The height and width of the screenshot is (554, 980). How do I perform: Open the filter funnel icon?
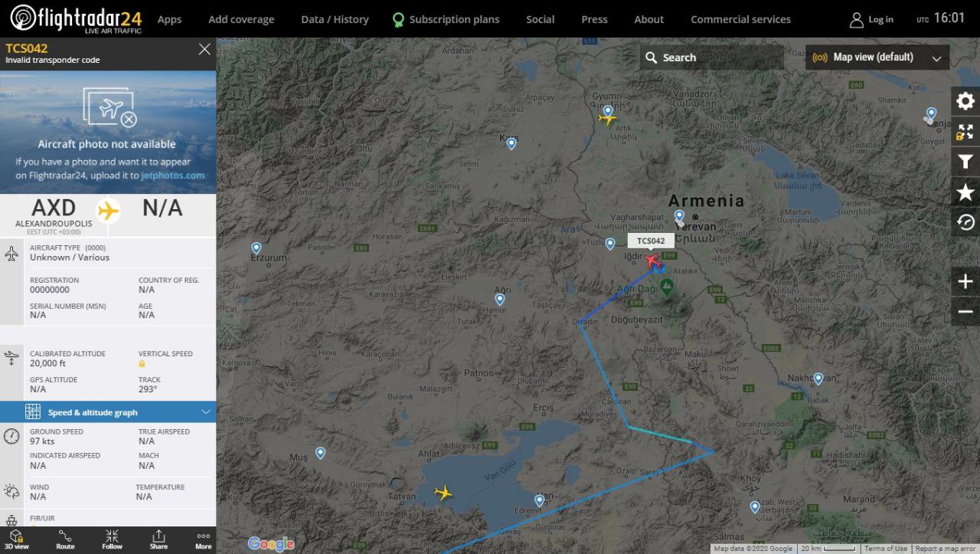(965, 162)
